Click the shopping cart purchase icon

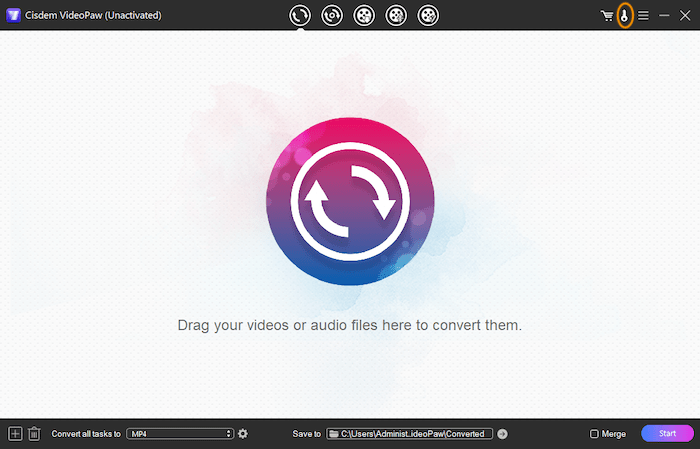pos(607,16)
